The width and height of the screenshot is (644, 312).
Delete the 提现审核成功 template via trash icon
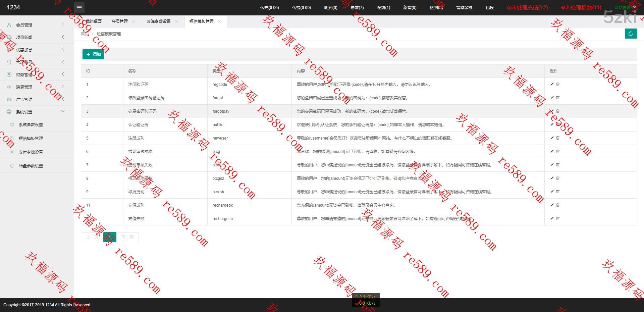558,151
